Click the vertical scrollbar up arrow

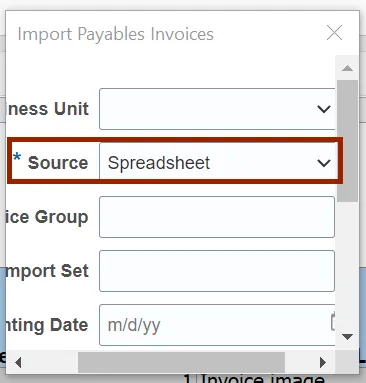pos(347,68)
